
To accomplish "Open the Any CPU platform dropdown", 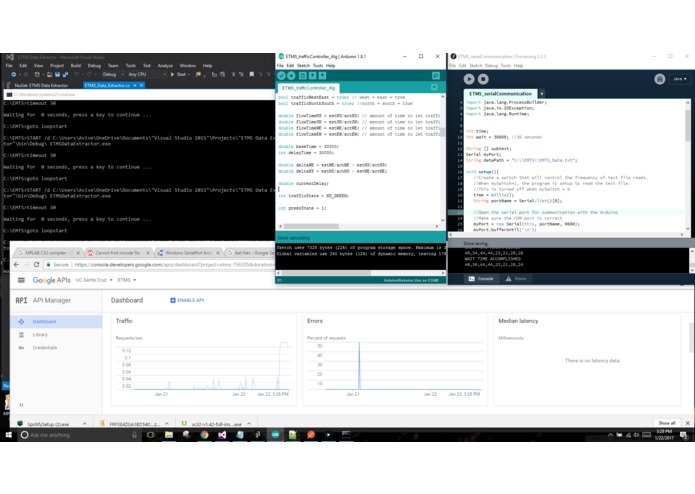I will point(147,74).
